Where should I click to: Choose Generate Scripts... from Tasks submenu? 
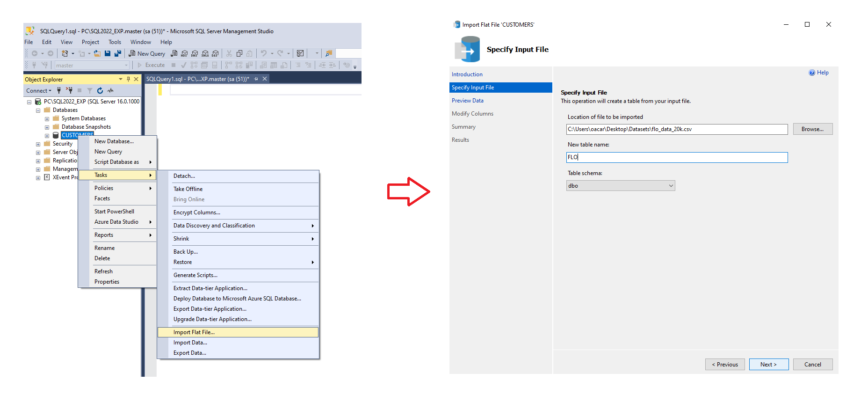coord(238,275)
